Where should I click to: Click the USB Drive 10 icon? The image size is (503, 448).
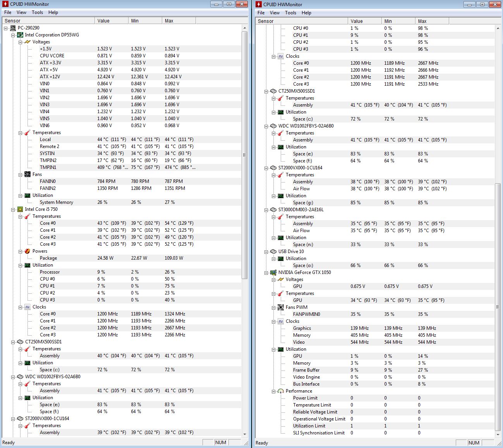click(273, 252)
